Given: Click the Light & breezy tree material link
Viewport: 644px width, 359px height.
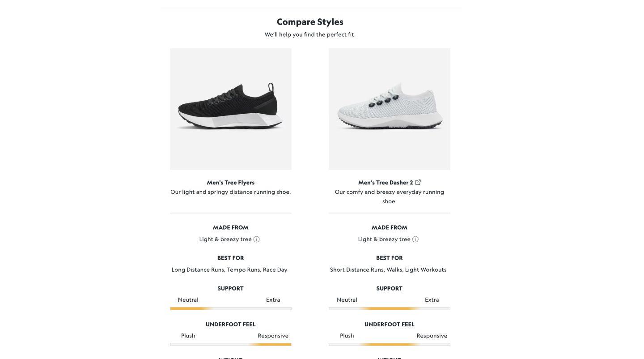Looking at the screenshot, I should (x=225, y=239).
